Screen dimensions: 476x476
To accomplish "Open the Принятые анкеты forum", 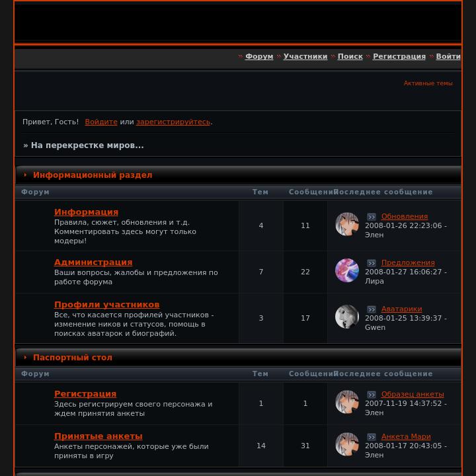I will click(x=99, y=436).
